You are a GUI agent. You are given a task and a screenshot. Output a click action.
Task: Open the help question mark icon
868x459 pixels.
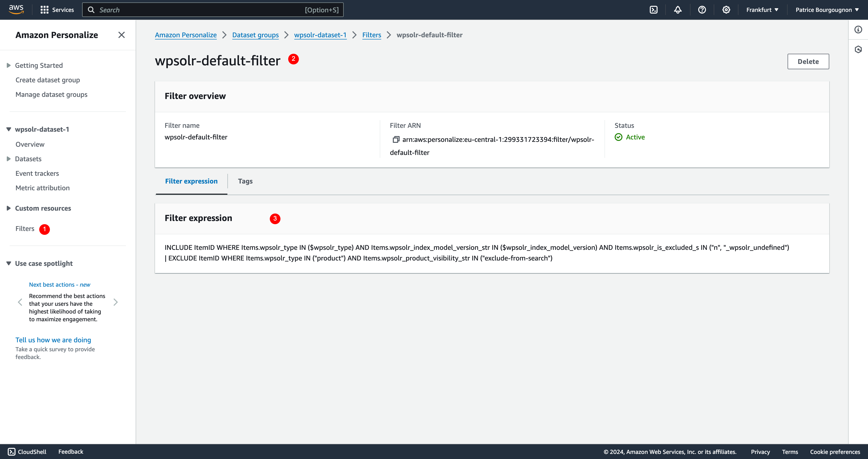point(702,10)
